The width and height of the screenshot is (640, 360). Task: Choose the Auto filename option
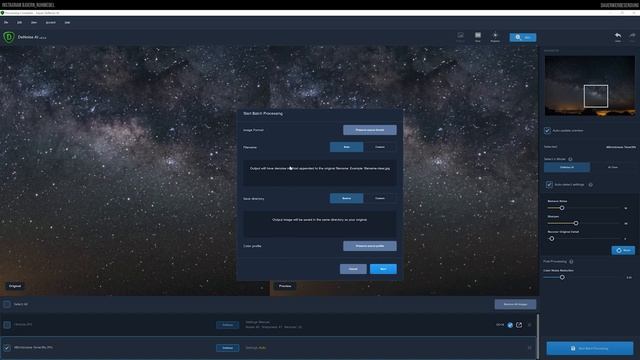[346, 147]
